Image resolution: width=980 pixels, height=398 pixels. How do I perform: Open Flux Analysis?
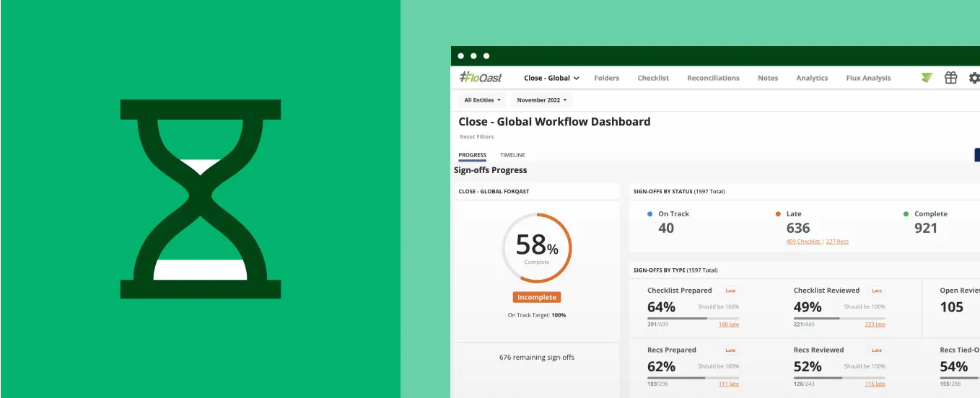868,78
